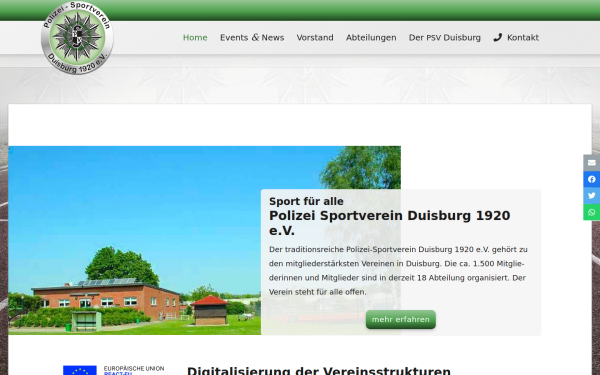The image size is (600, 375).
Task: Open the Abteilungen menu item
Action: click(371, 38)
